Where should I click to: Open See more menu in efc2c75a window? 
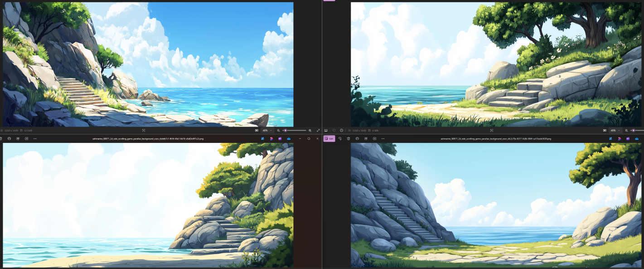[383, 138]
